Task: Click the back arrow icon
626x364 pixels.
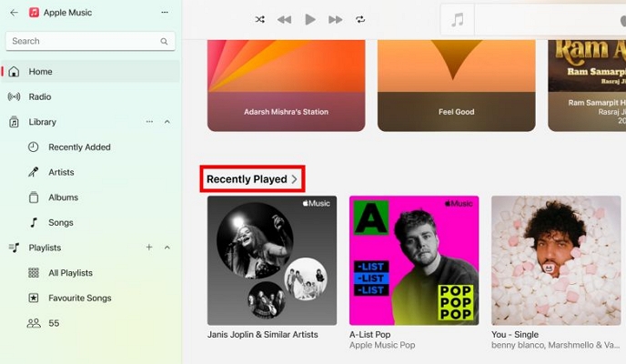Action: coord(14,13)
